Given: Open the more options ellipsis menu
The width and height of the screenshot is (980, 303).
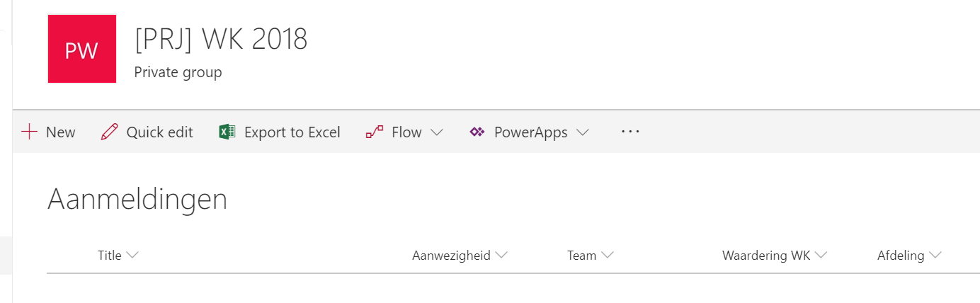Looking at the screenshot, I should click(630, 132).
